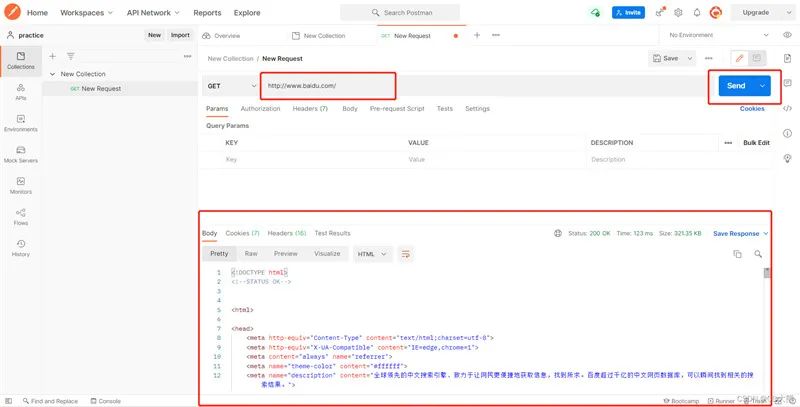800x407 pixels.
Task: Click the Import button
Action: coord(180,35)
